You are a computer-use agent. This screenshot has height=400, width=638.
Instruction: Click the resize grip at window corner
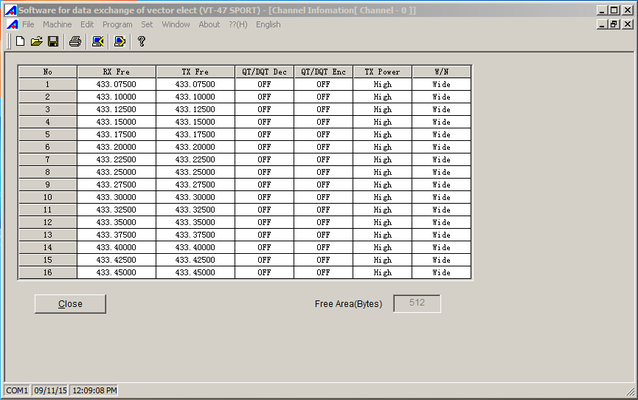click(x=631, y=391)
